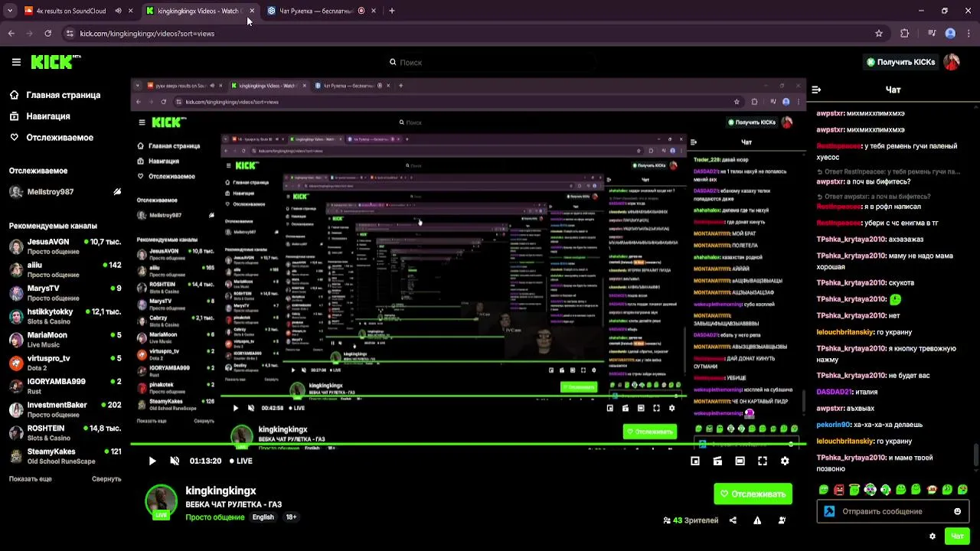Click the search magnifier icon

pos(393,62)
